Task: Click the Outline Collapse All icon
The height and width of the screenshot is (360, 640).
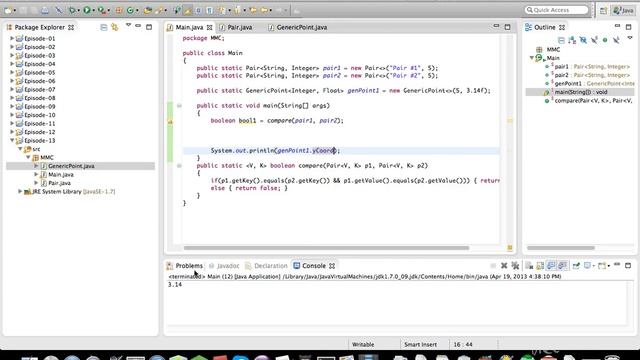Action: point(561,40)
